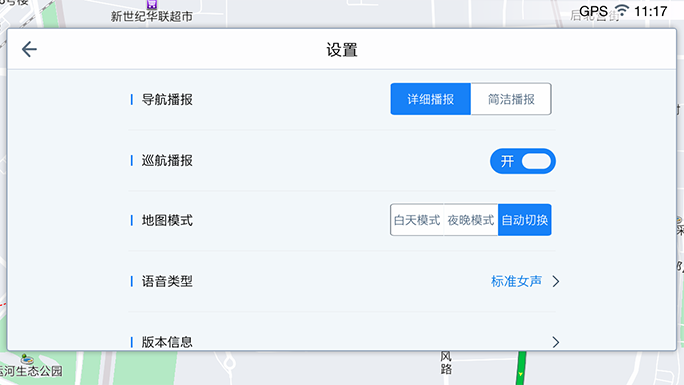Select 详细播报 navigation broadcast option
The width and height of the screenshot is (684, 385).
click(x=431, y=99)
